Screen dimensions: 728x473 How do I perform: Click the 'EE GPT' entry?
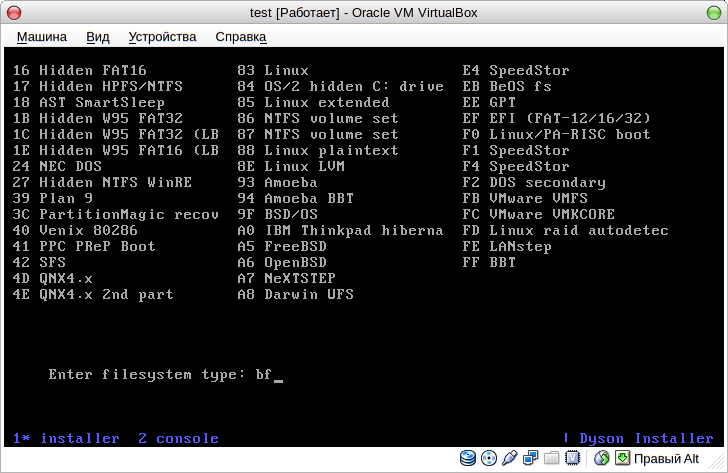[488, 102]
